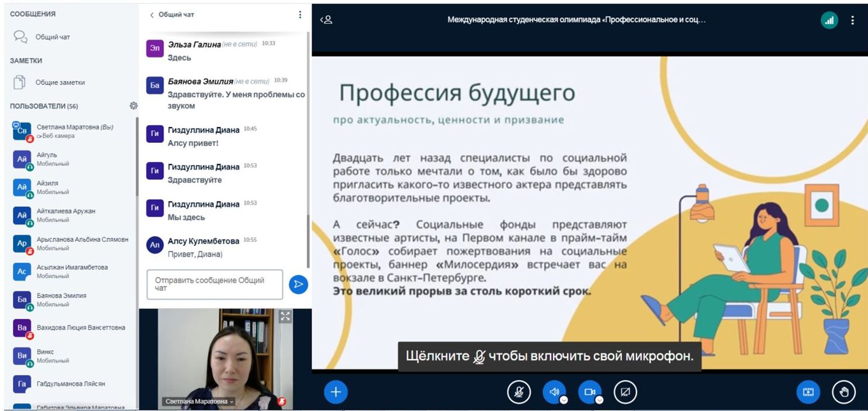Open Общие заметки shared notes
Viewport: 868px width, 411px height.
60,83
